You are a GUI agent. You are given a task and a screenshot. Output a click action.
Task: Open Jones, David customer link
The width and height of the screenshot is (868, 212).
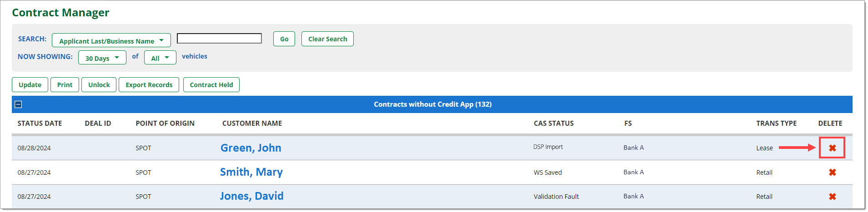click(x=252, y=196)
